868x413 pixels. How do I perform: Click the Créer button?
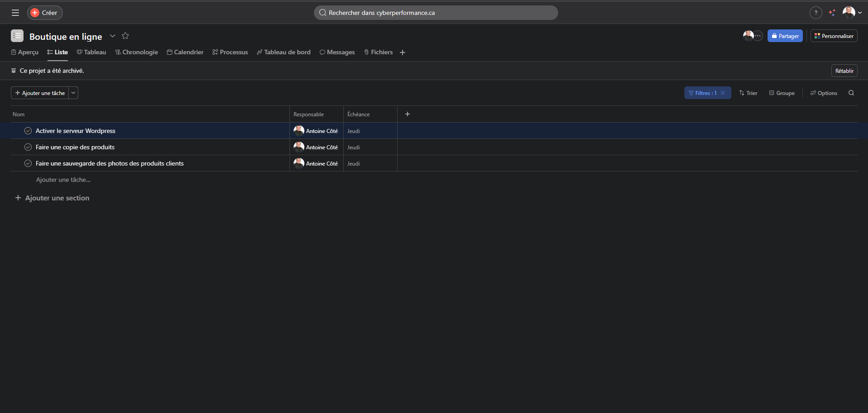(x=45, y=13)
